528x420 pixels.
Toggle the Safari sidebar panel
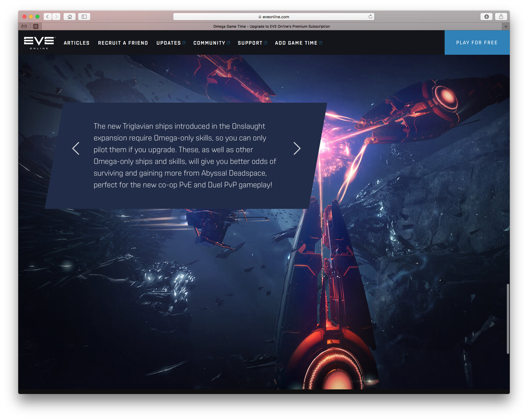[84, 17]
